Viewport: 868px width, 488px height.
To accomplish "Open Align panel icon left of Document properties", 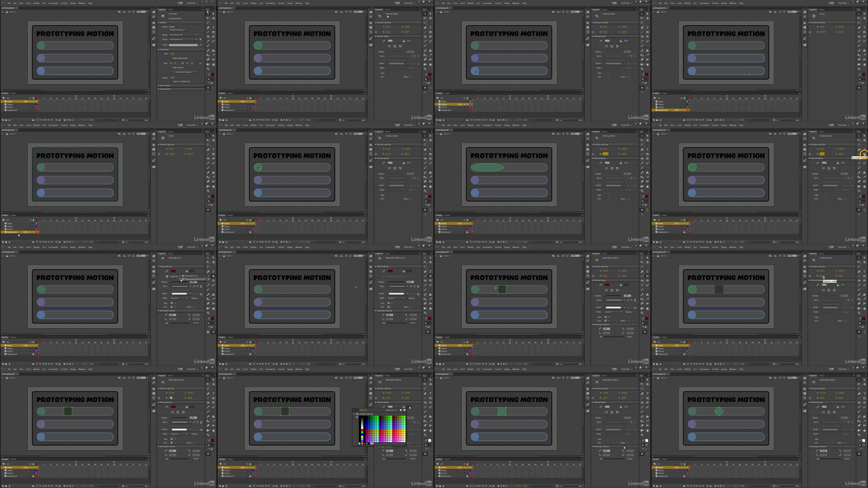I will (x=154, y=23).
